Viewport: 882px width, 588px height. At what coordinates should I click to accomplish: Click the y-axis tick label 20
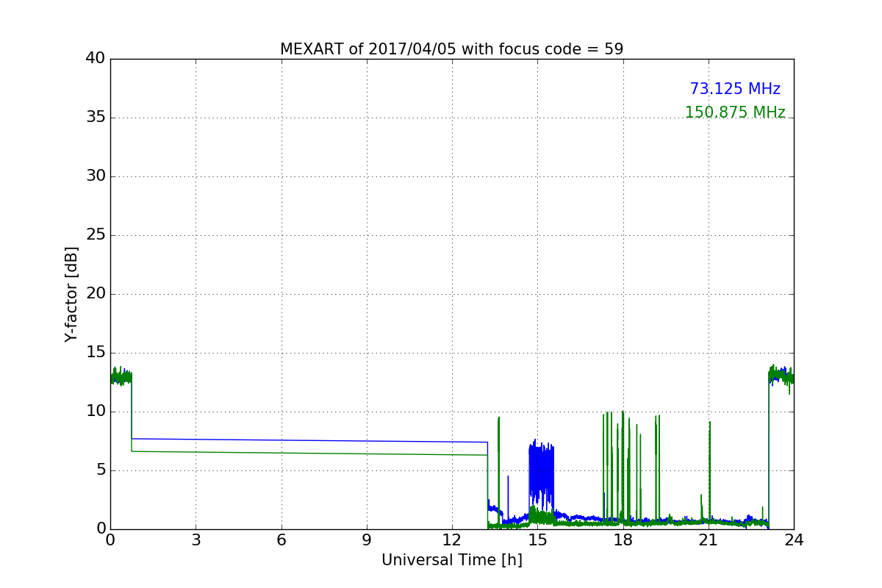(95, 294)
